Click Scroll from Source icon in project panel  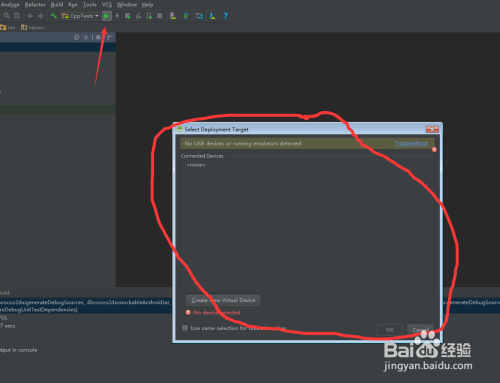click(x=77, y=37)
